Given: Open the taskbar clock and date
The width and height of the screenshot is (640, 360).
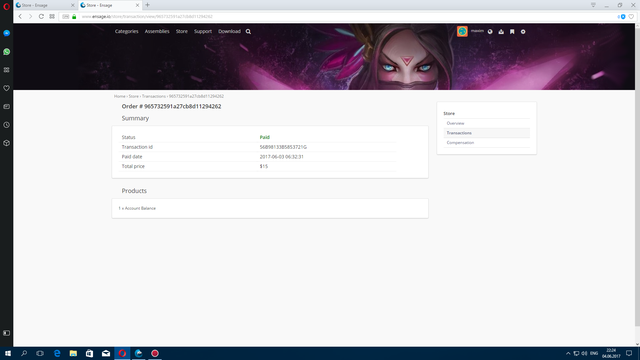Looking at the screenshot, I should click(611, 353).
